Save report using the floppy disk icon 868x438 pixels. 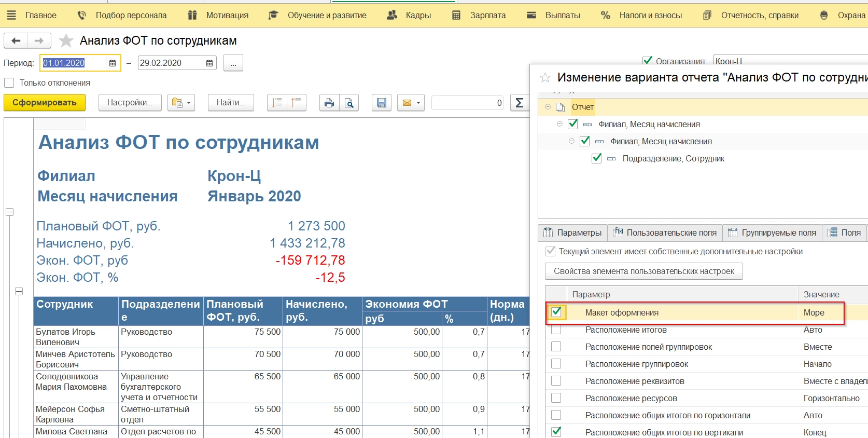coord(381,103)
